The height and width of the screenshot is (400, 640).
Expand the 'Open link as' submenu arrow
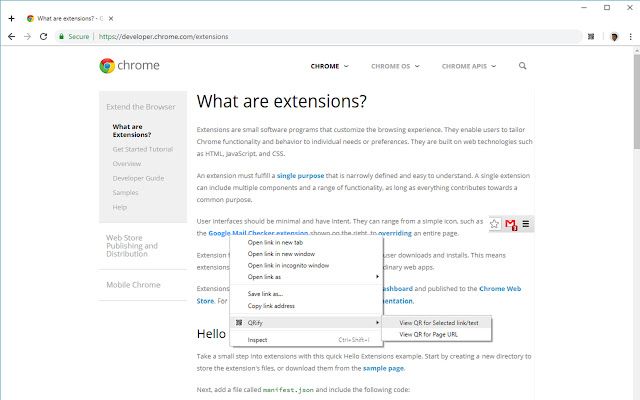click(x=377, y=277)
